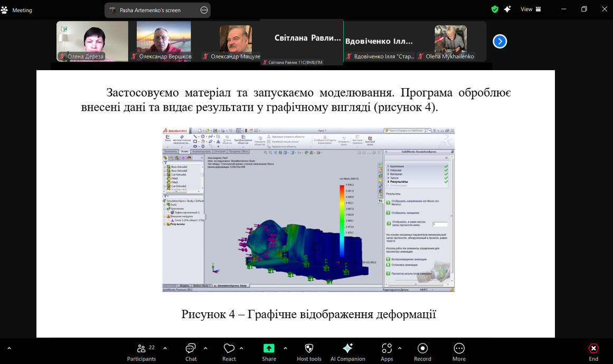Expand the caret next to Apps

[400, 348]
